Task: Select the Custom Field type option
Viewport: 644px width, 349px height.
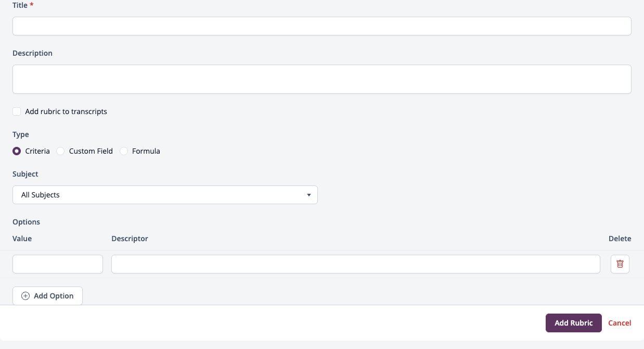Action: [x=60, y=151]
